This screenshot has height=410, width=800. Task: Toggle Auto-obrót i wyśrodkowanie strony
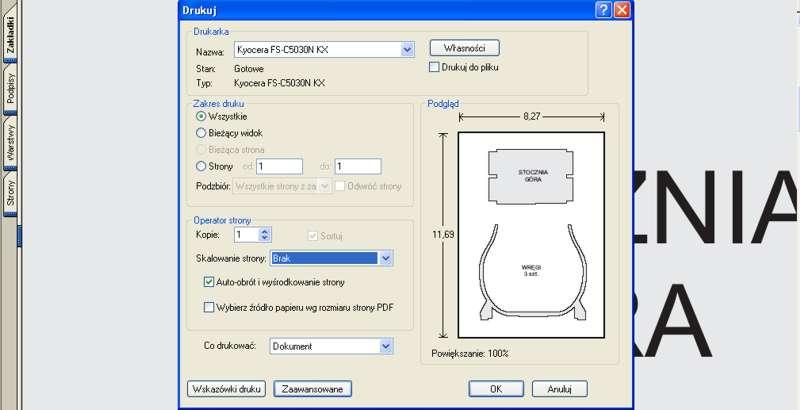point(209,282)
